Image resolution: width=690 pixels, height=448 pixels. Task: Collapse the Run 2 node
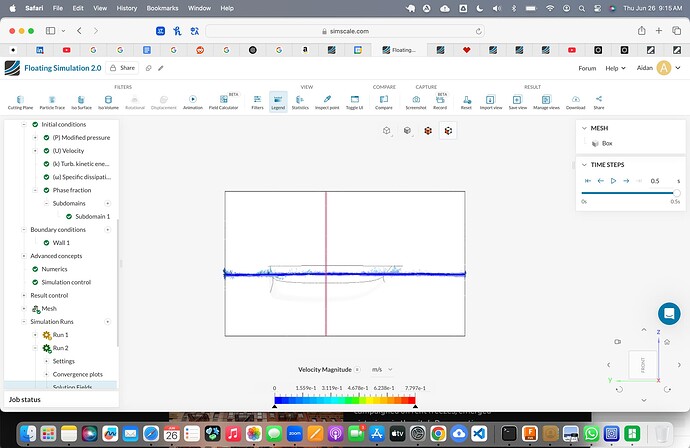click(x=35, y=348)
